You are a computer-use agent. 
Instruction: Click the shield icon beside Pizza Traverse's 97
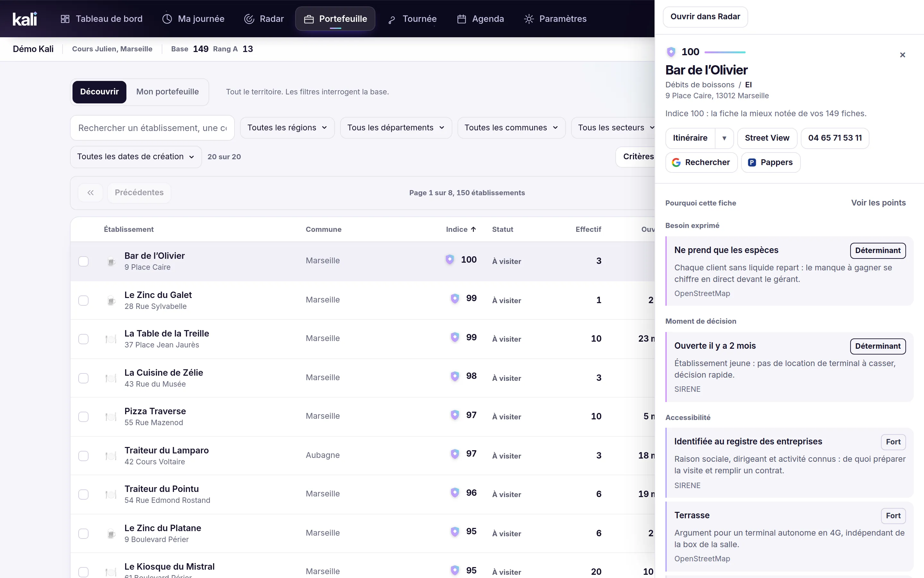tap(455, 415)
